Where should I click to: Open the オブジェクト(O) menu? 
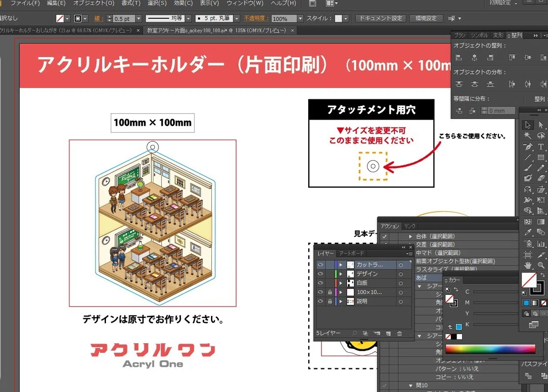[x=94, y=3]
